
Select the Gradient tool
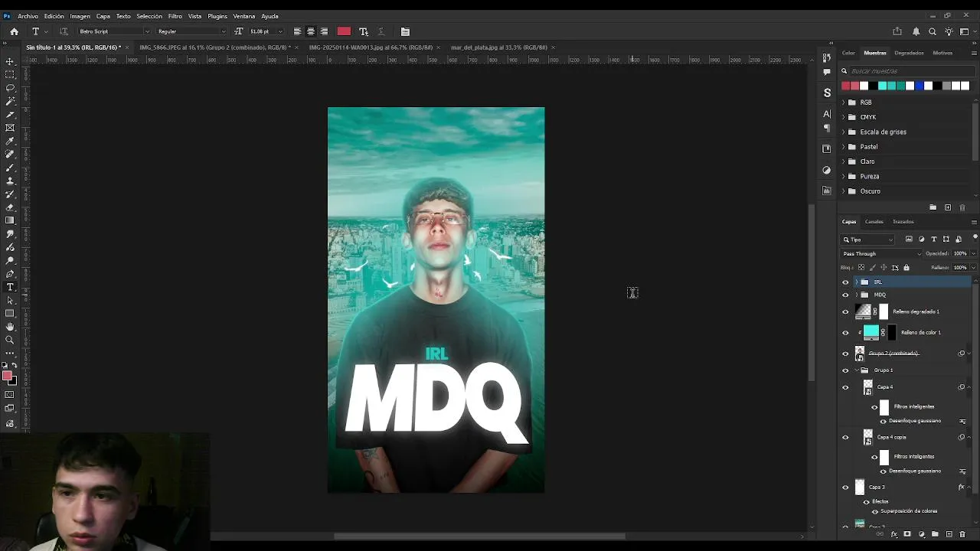click(x=10, y=220)
